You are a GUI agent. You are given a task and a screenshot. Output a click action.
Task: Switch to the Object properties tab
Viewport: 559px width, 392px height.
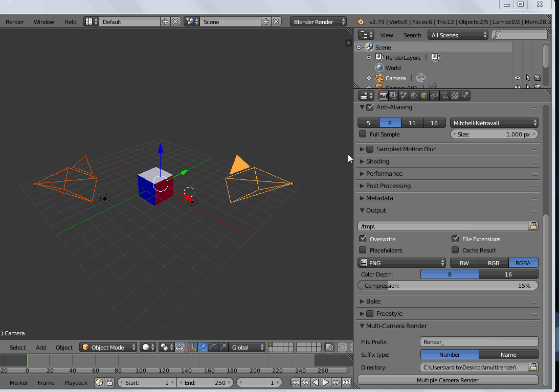coord(423,95)
